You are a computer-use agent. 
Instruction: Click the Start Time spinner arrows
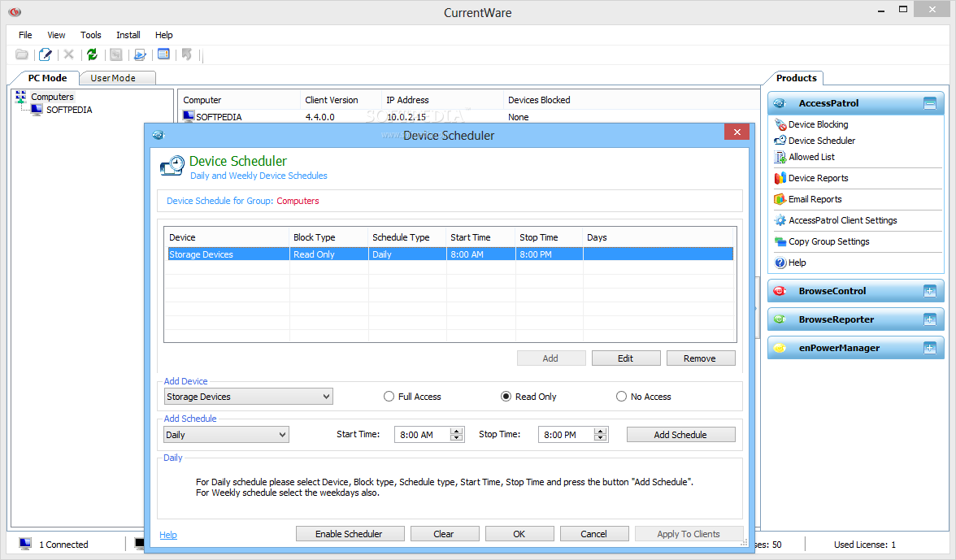(x=456, y=435)
